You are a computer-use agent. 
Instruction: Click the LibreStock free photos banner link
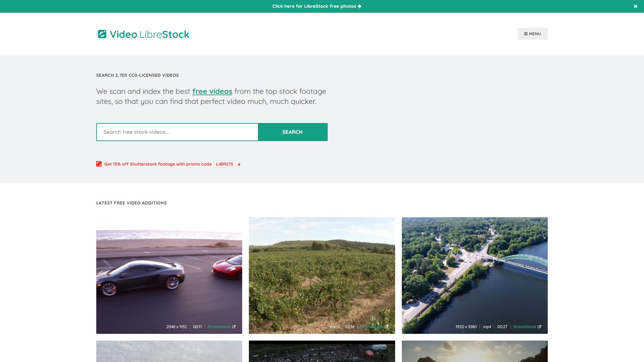point(314,6)
